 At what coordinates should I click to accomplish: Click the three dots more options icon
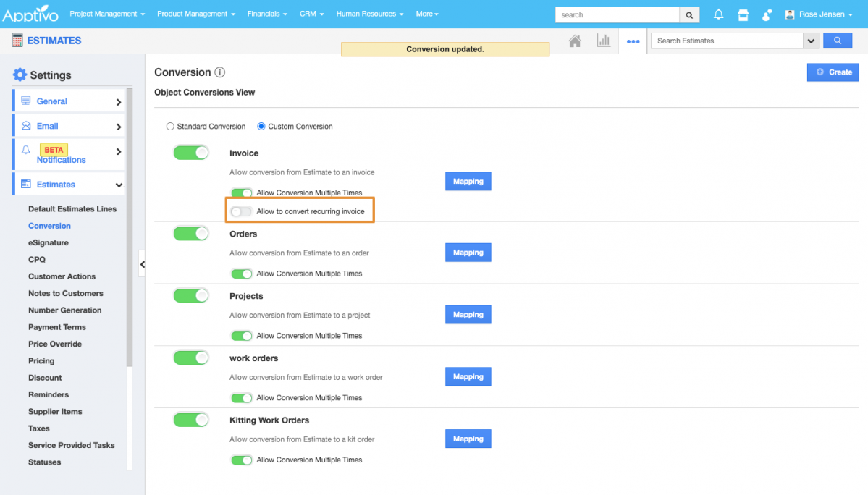[x=633, y=42]
